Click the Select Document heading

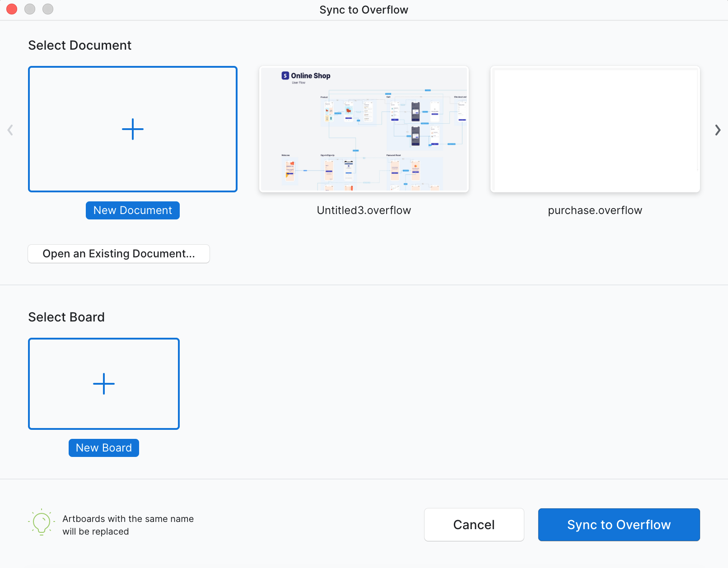[80, 45]
